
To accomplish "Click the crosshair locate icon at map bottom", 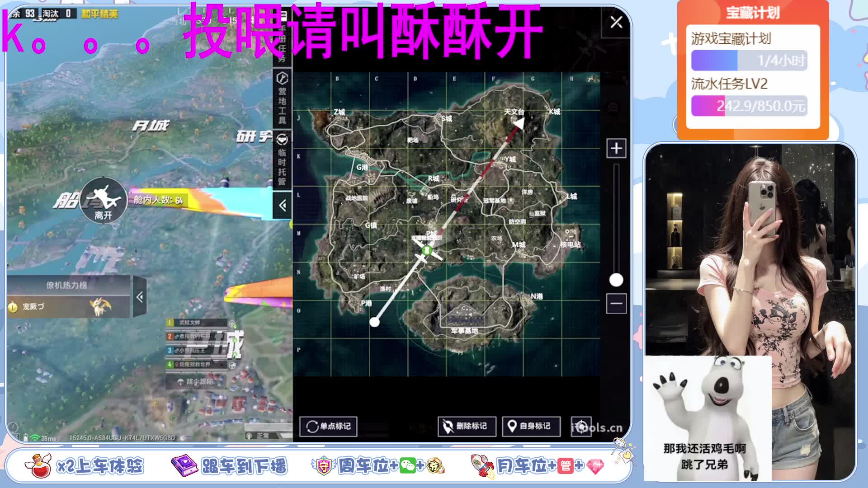I will 581,426.
